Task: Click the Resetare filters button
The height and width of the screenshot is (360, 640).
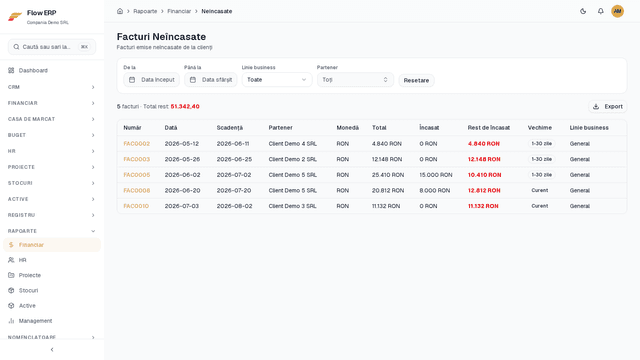Action: [416, 80]
